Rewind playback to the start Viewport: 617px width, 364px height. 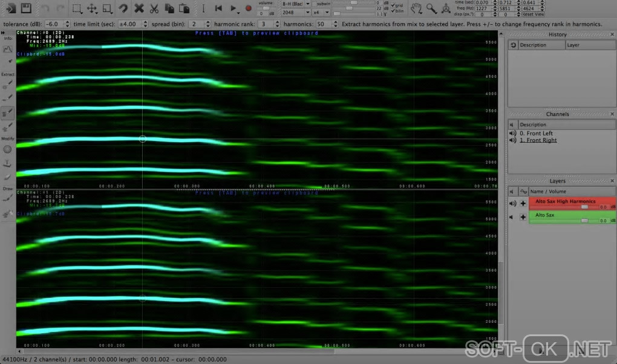pos(218,8)
